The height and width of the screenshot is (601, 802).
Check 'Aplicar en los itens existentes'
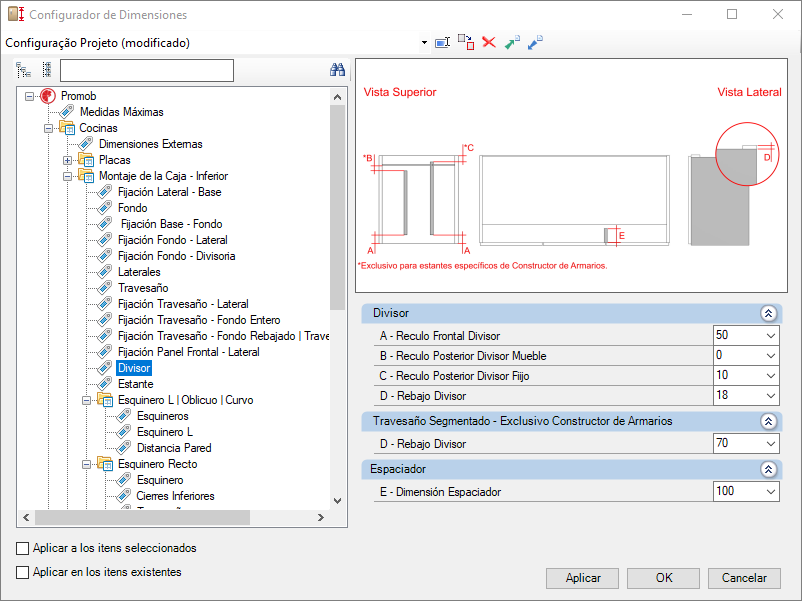[x=23, y=572]
